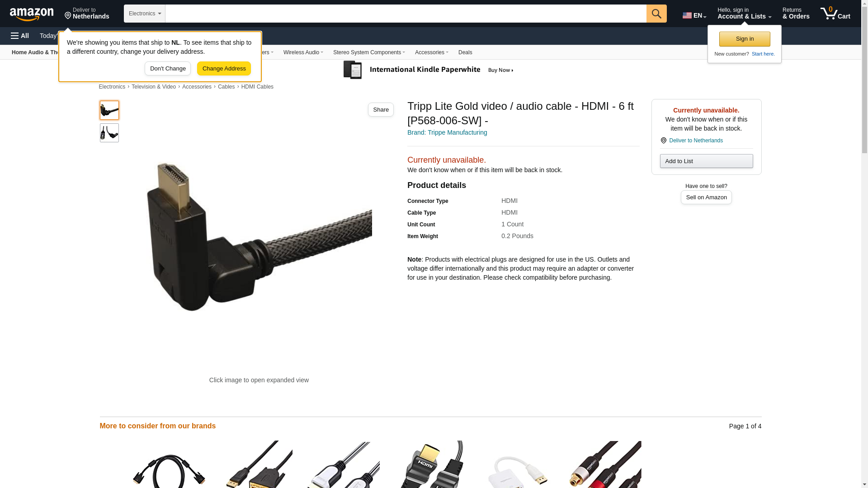The image size is (868, 488).
Task: Open the cart icon
Action: (835, 13)
